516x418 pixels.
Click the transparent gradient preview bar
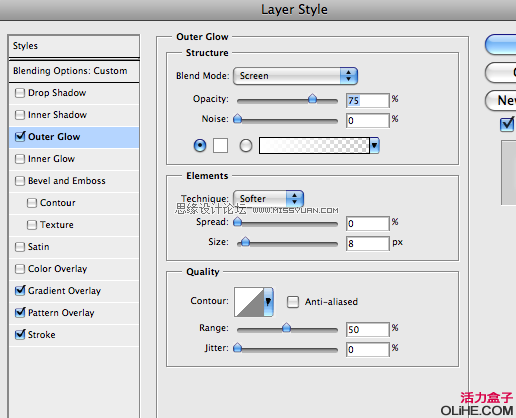point(314,145)
